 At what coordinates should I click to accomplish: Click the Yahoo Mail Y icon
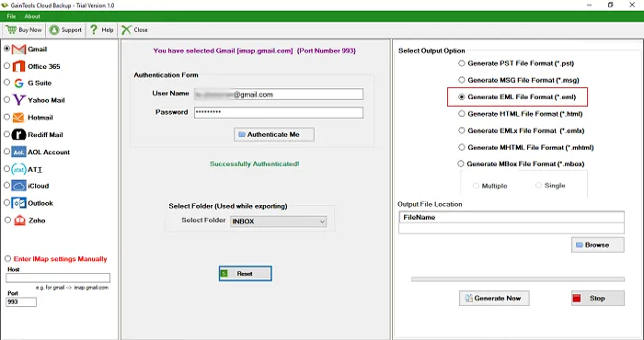(19, 100)
